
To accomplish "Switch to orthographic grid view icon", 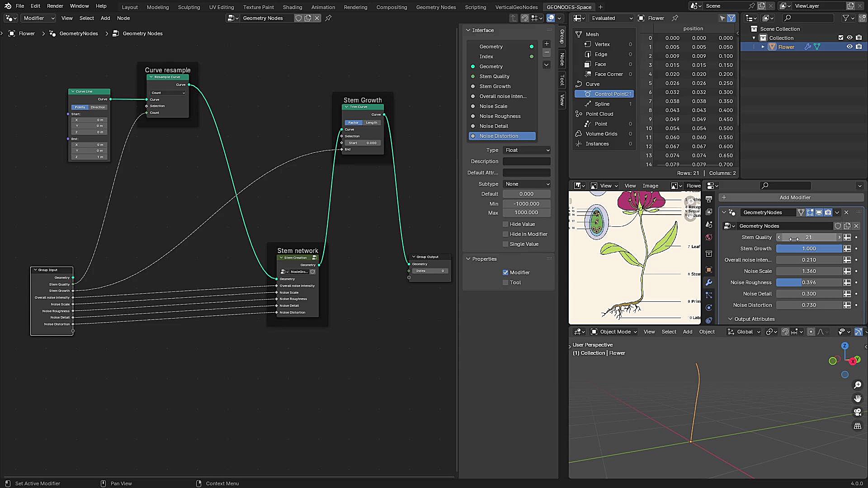I will point(857,426).
